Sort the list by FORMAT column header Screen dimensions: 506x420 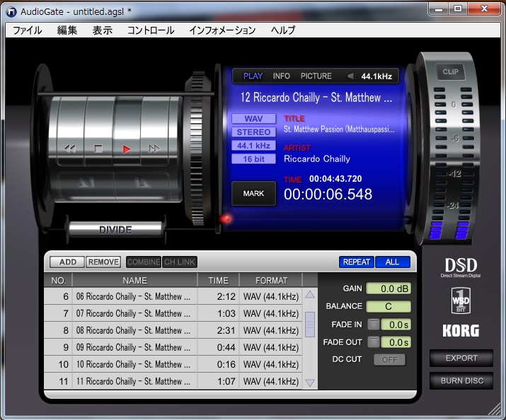click(x=271, y=281)
